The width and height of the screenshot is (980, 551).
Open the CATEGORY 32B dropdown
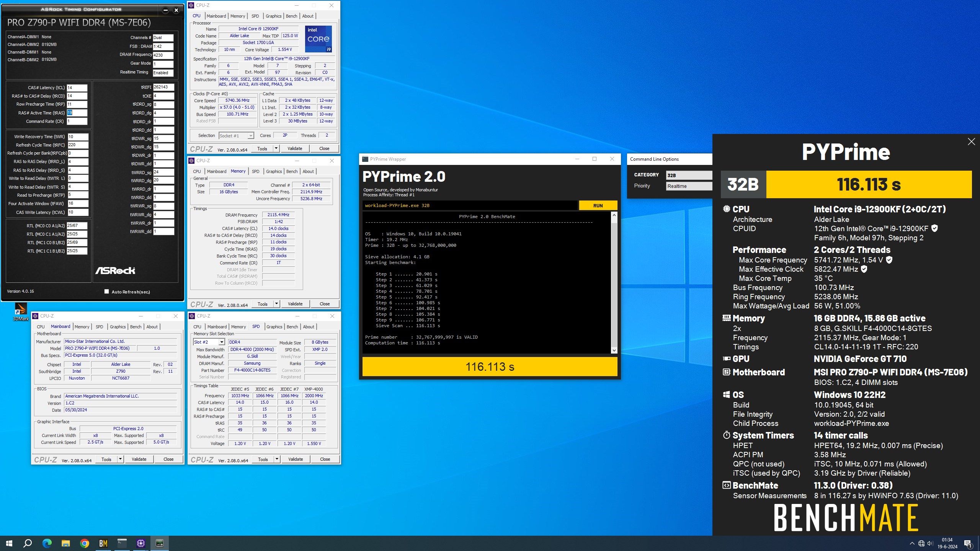coord(689,175)
